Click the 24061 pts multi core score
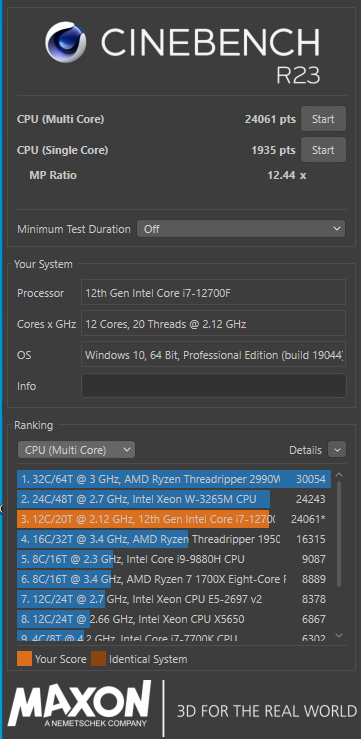Image resolution: width=361 pixels, height=739 pixels. [x=270, y=119]
